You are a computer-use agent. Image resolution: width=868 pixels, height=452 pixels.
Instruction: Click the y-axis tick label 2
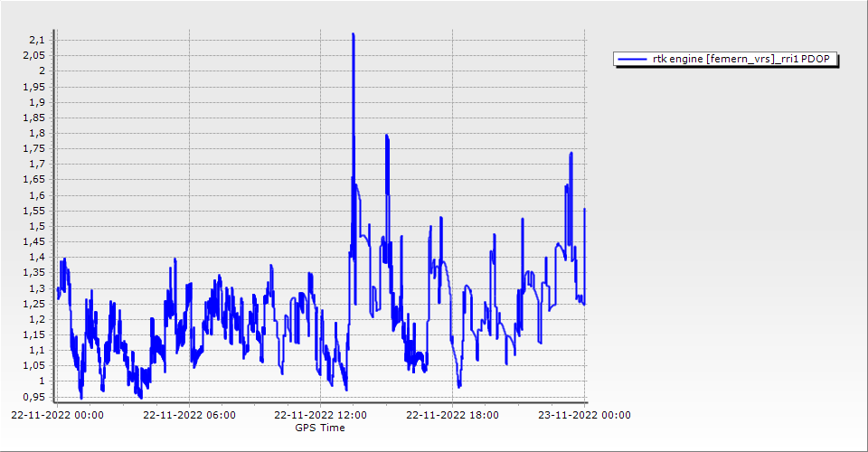point(42,71)
